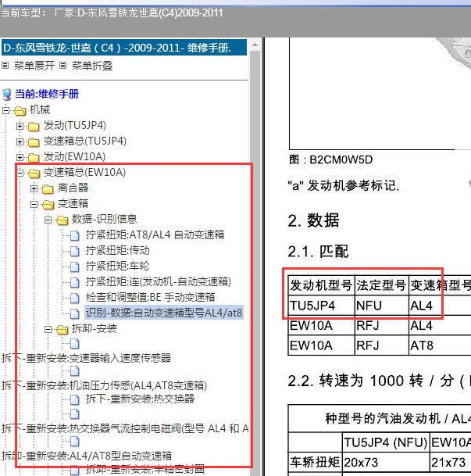Click page icon beside 拆下-重新安装:热交换器
Image resolution: width=471 pixels, height=476 pixels.
coord(75,400)
